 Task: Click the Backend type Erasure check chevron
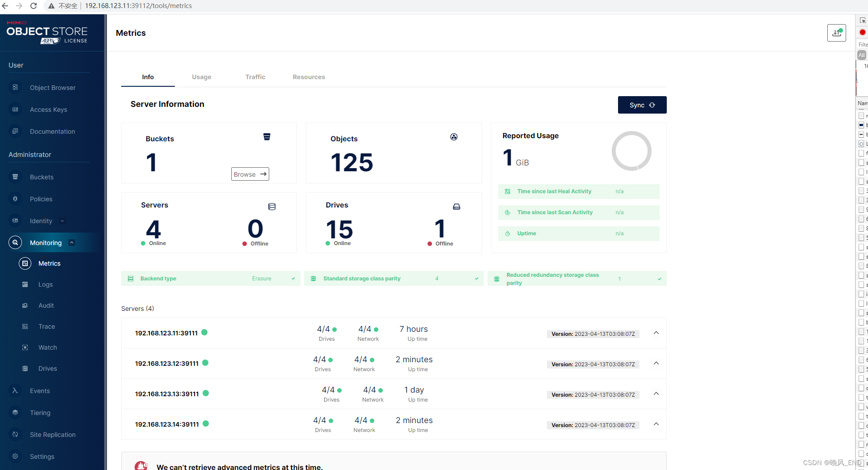293,279
